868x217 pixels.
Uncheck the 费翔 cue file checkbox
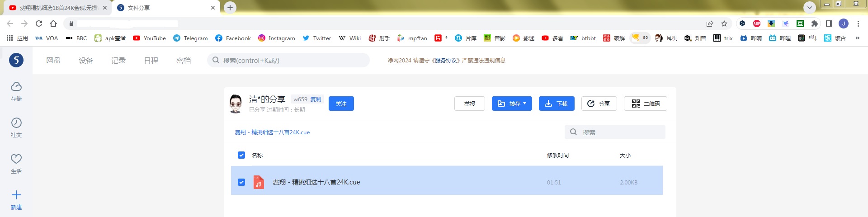[241, 182]
